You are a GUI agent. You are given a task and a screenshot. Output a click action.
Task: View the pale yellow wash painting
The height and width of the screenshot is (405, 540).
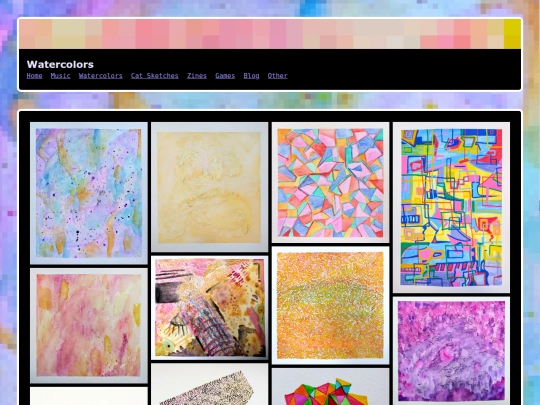pos(209,187)
